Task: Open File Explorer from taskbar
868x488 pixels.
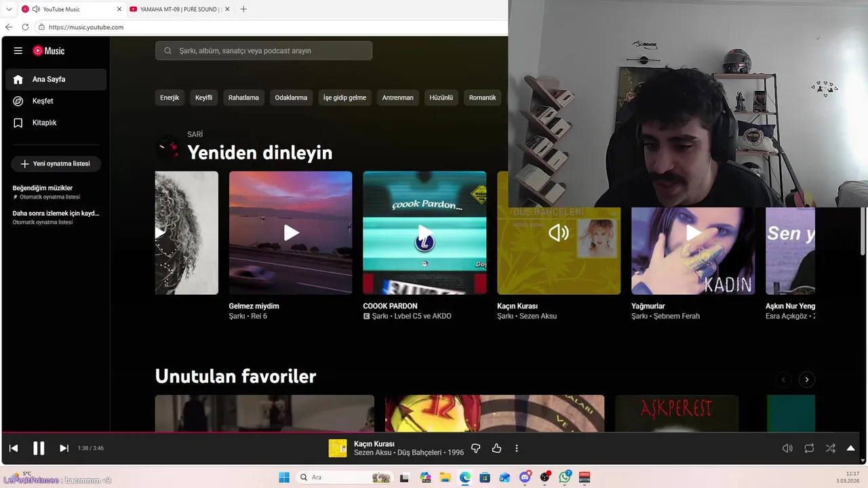Action: coord(445,477)
